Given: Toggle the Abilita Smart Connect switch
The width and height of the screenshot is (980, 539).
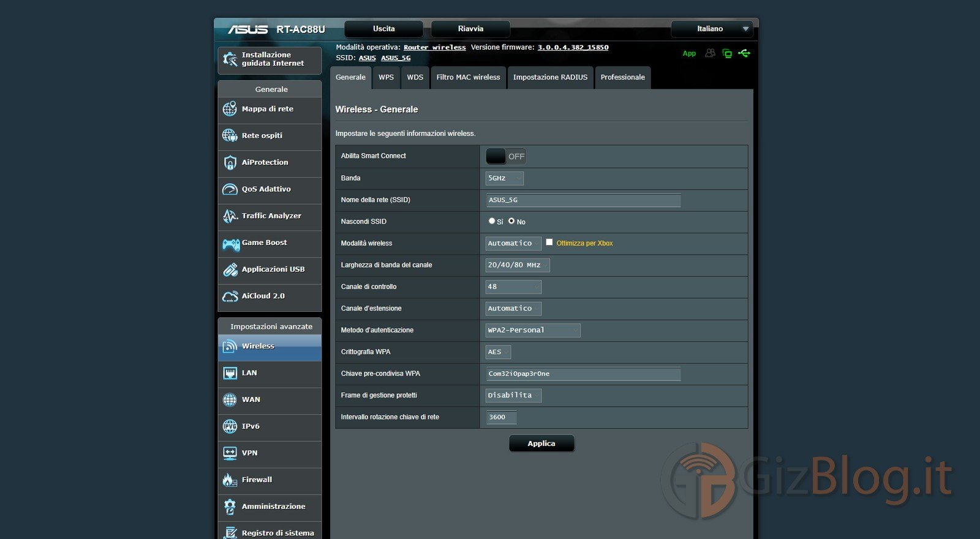Looking at the screenshot, I should pos(505,156).
